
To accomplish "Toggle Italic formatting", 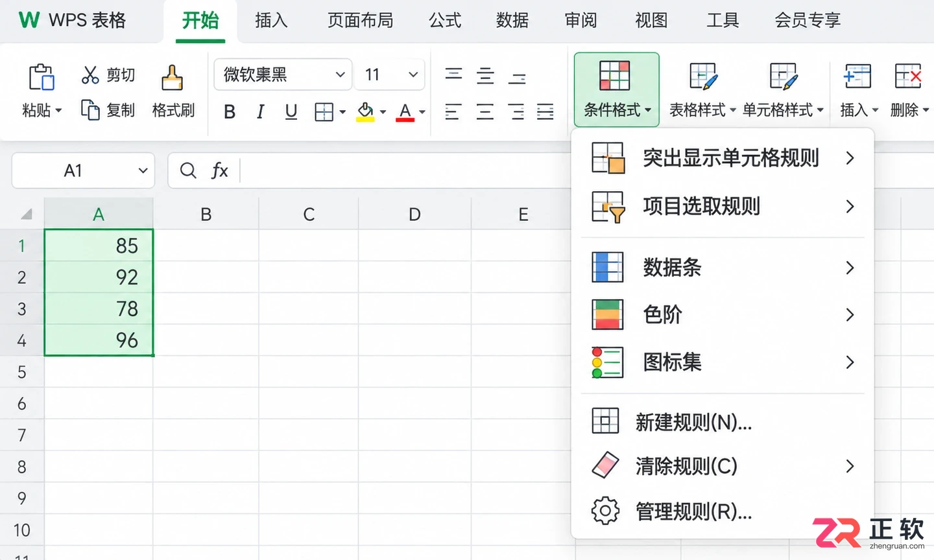I will [260, 112].
